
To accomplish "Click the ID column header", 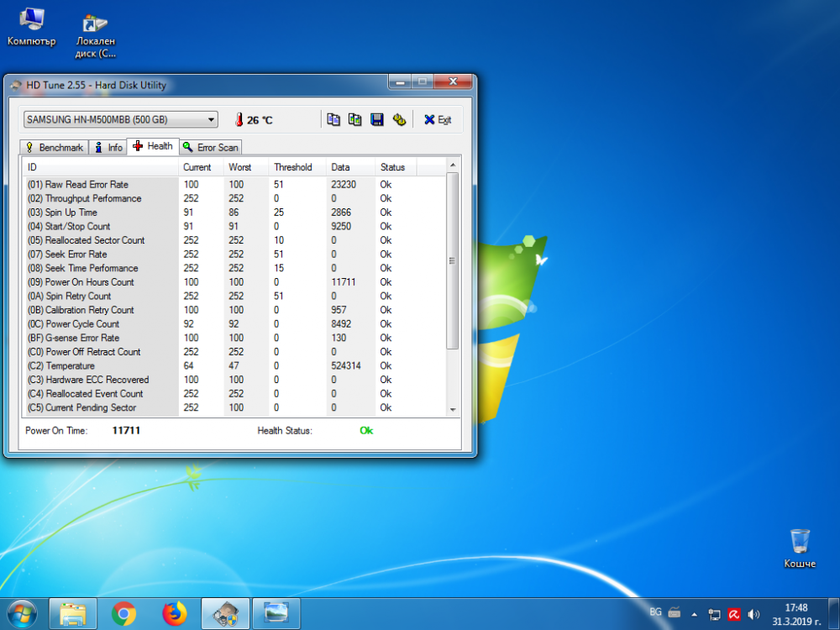I will 101,167.
